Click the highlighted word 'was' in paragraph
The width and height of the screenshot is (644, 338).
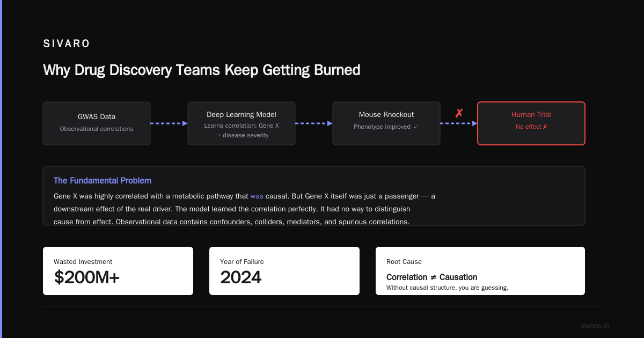[x=257, y=196]
